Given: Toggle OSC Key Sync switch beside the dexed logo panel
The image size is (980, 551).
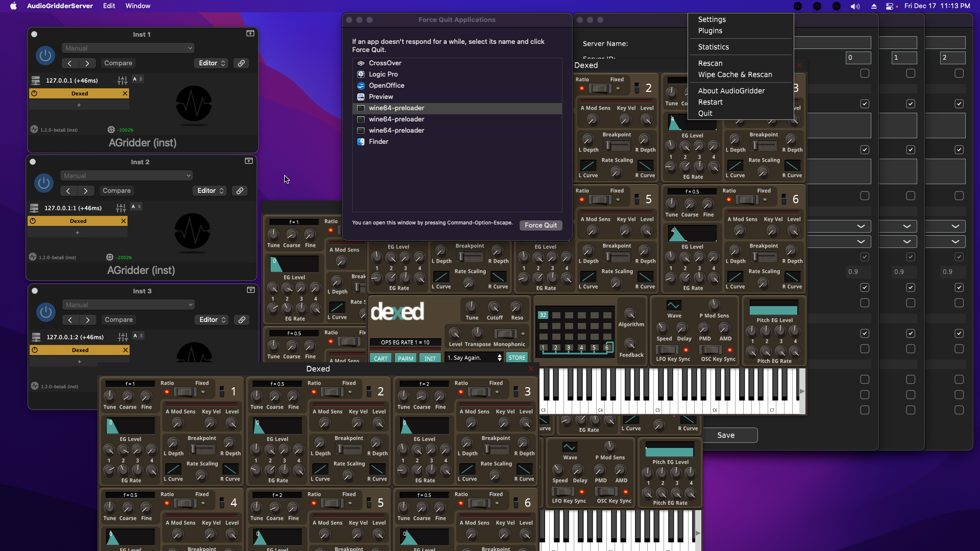Looking at the screenshot, I should point(710,349).
